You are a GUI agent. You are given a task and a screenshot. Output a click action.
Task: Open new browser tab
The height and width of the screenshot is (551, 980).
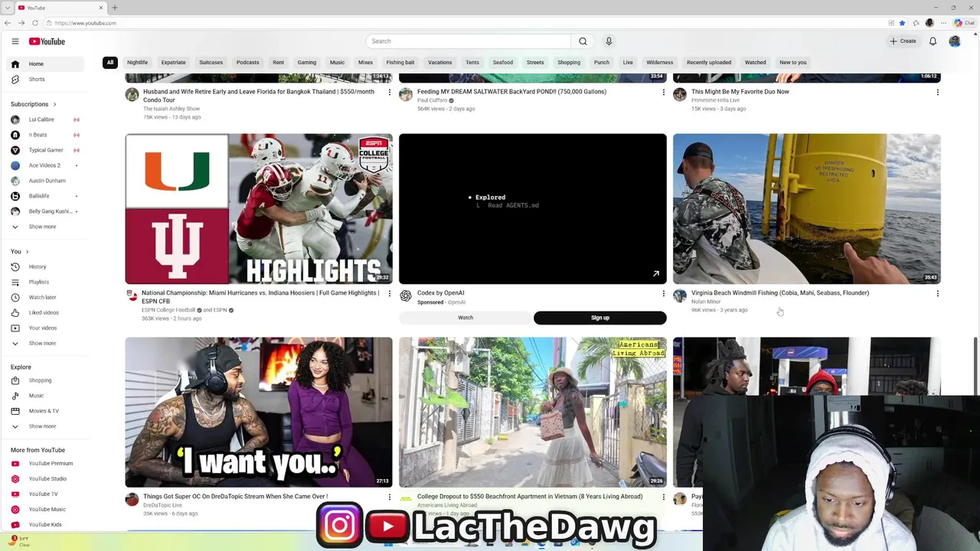click(x=115, y=8)
